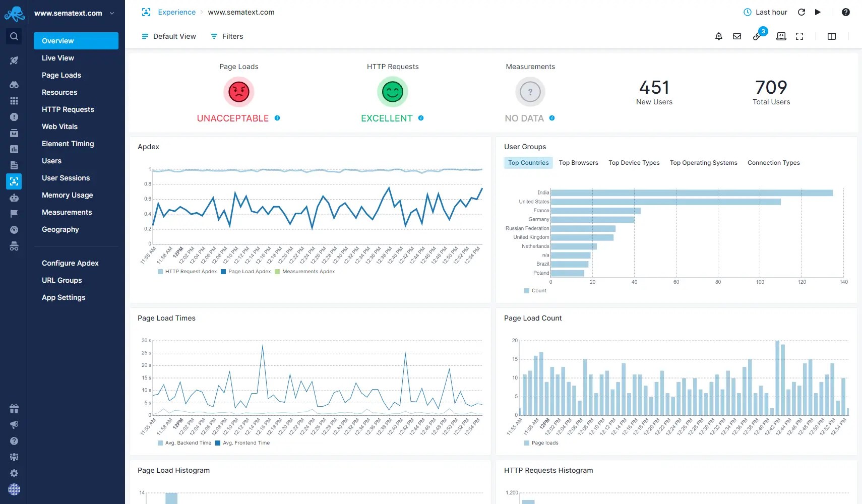862x504 pixels.
Task: Click the refresh icon near Last hour
Action: tap(801, 12)
